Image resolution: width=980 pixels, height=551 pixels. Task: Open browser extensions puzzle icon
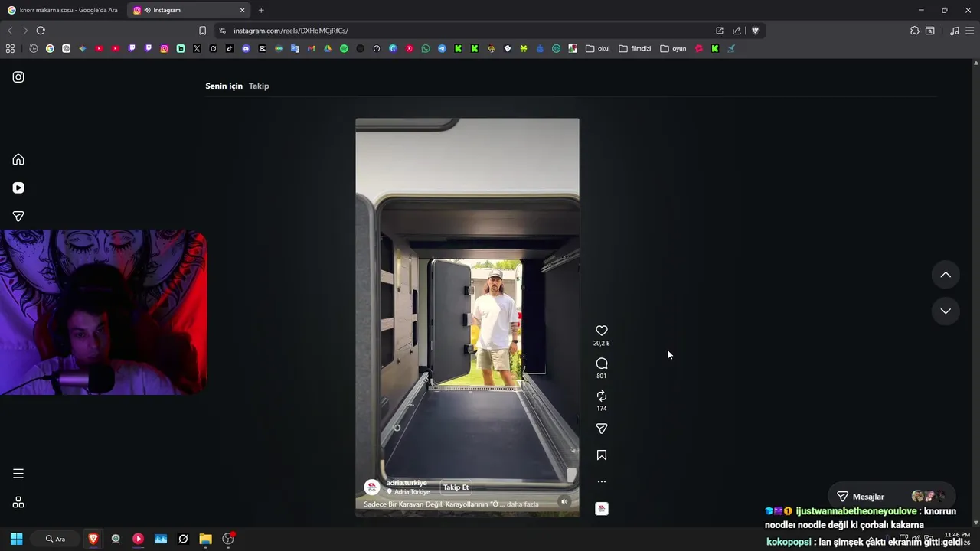click(914, 31)
